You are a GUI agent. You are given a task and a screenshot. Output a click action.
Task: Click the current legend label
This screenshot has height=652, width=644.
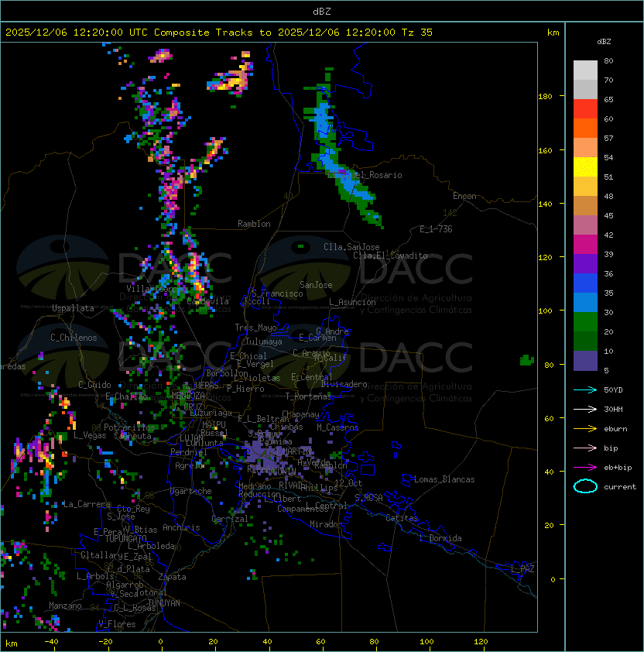tap(620, 487)
